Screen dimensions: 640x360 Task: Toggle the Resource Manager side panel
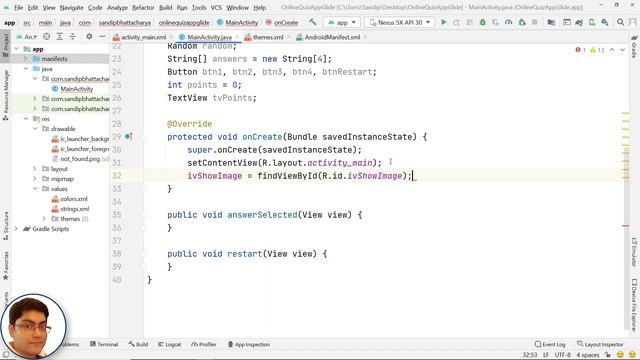6,95
